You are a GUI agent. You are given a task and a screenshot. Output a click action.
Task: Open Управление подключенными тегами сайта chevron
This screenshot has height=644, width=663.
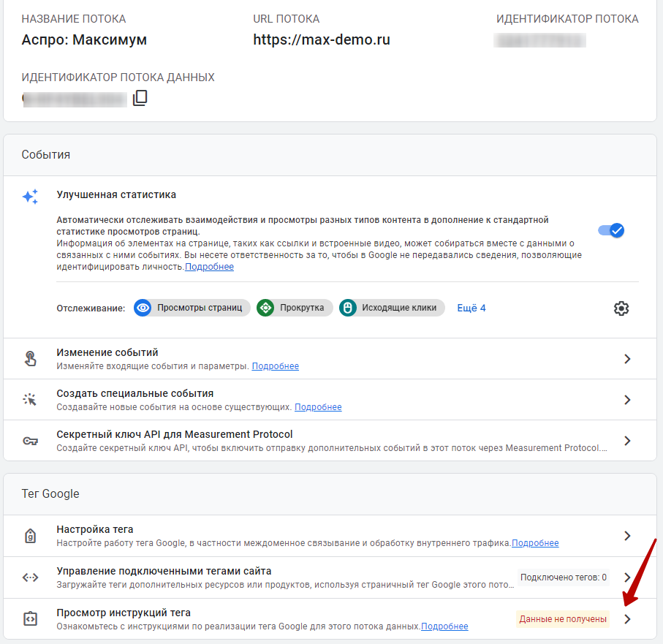pyautogui.click(x=627, y=577)
